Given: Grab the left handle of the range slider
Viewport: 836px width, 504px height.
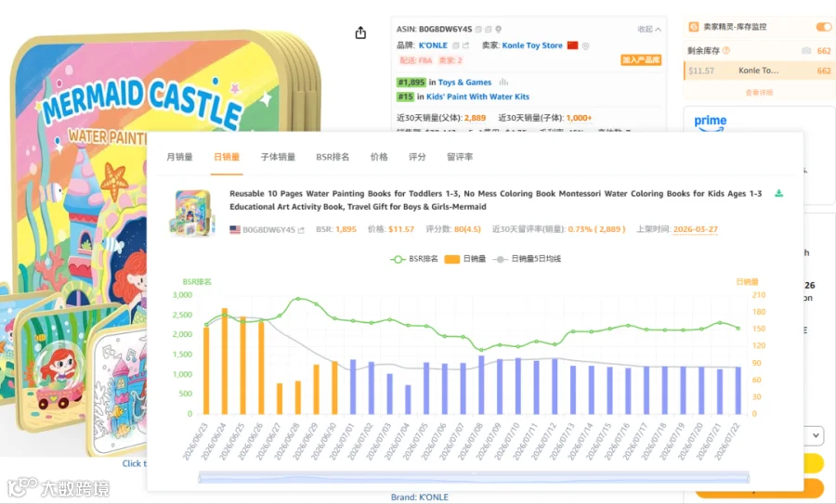Looking at the screenshot, I should [200, 478].
